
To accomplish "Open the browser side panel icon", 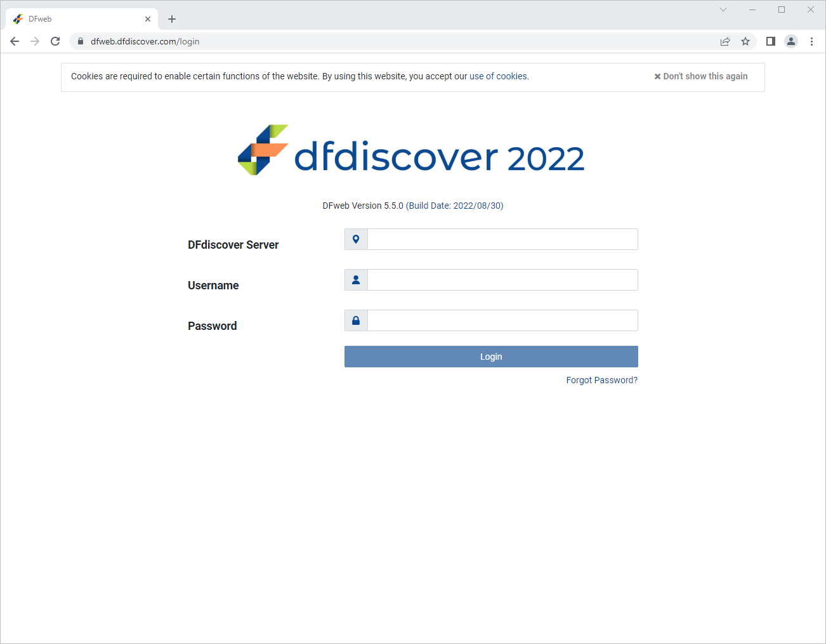I will pyautogui.click(x=771, y=41).
